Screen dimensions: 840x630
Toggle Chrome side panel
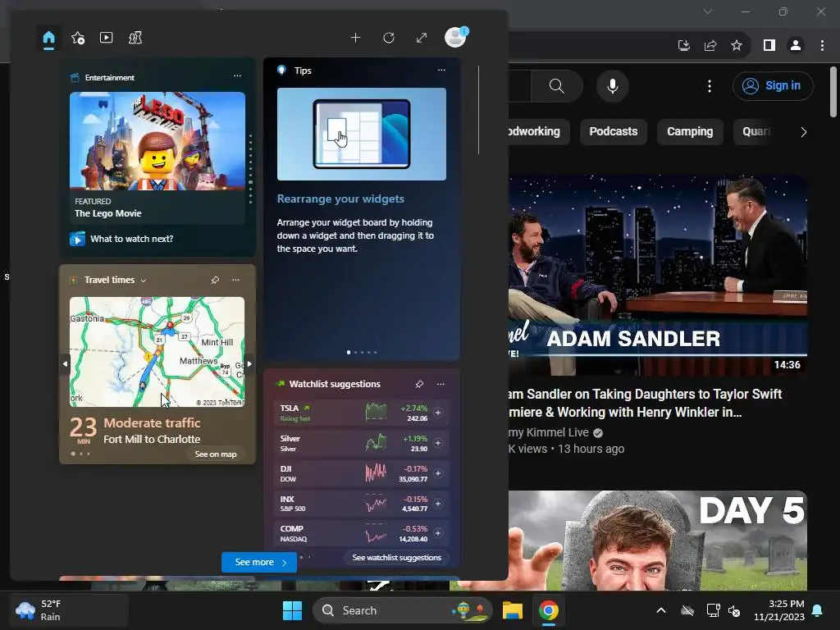point(769,46)
